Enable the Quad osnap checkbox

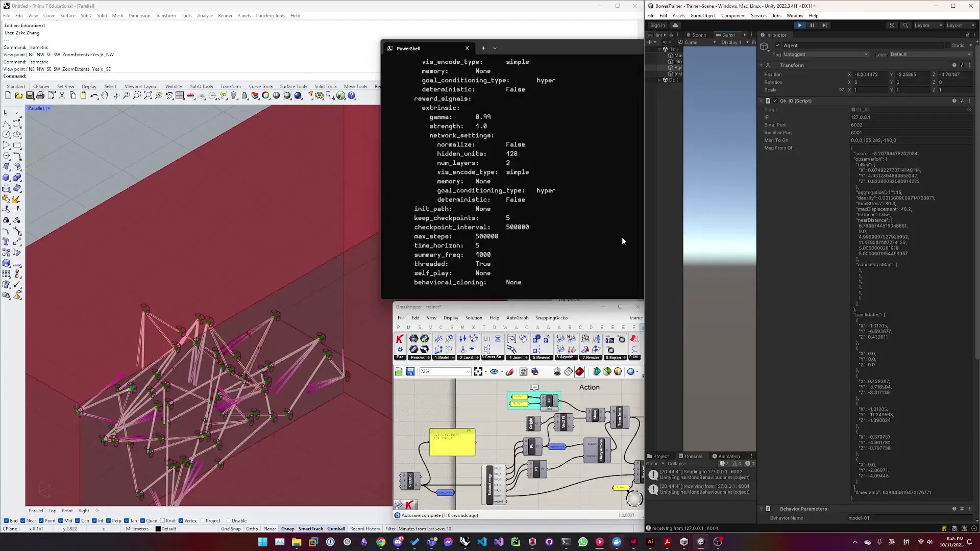pos(143,521)
